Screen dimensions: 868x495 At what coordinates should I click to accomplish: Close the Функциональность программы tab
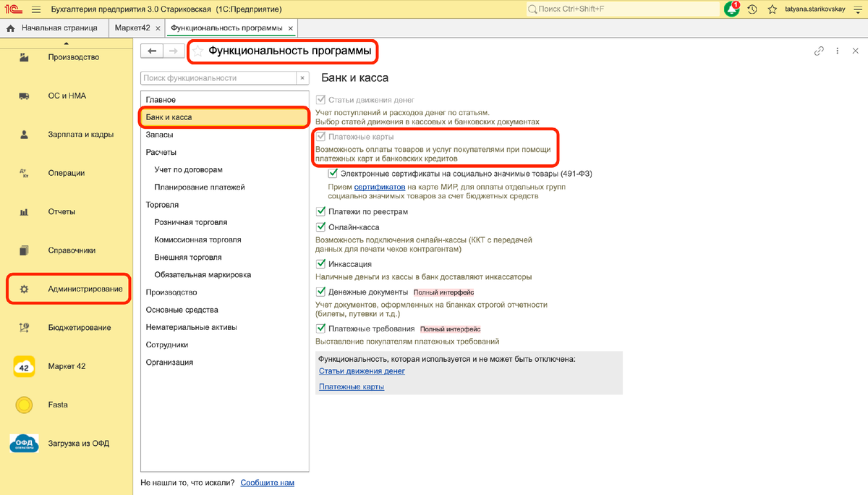(291, 29)
